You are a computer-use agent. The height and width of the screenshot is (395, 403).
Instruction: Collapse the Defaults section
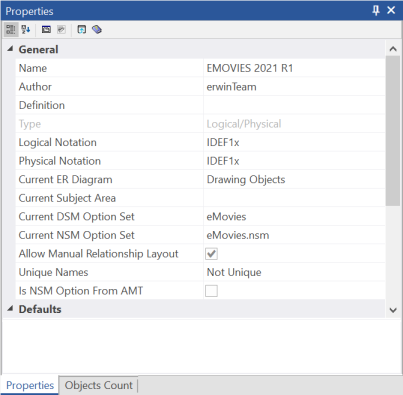click(10, 309)
